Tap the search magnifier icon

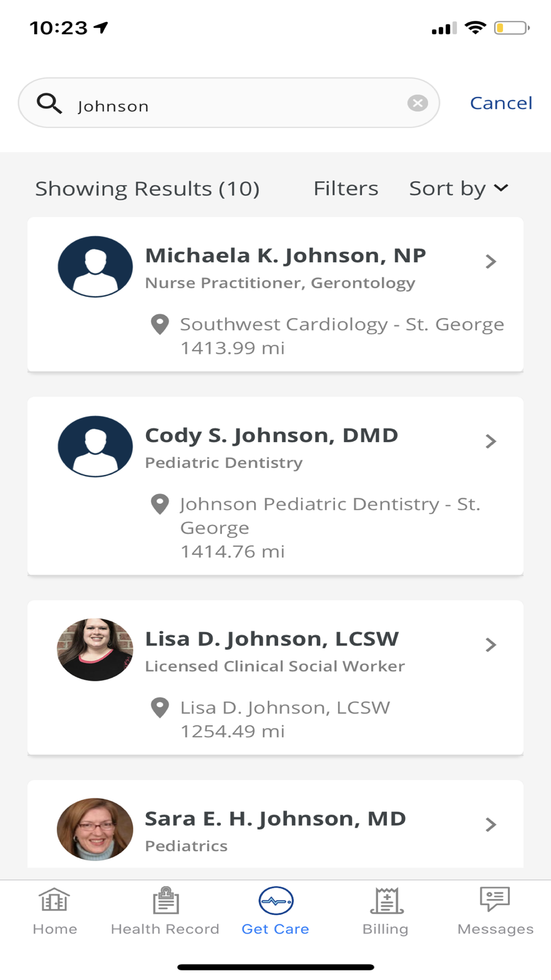coord(49,103)
